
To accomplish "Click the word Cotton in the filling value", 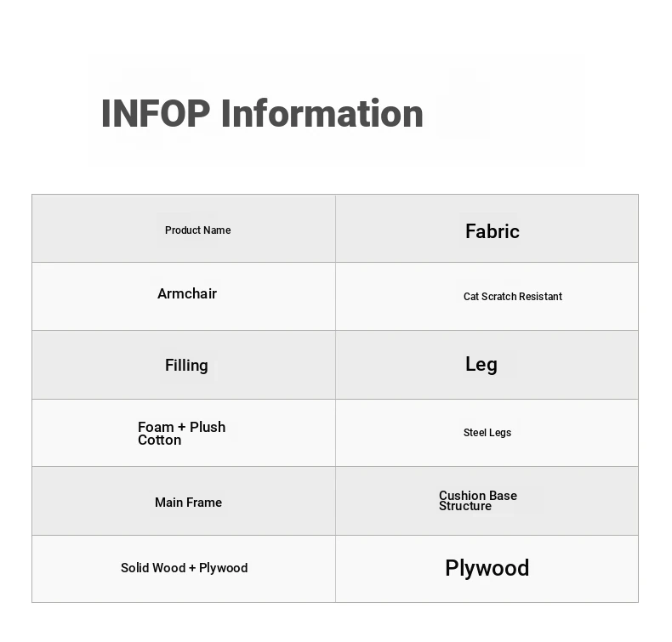I will 159,440.
